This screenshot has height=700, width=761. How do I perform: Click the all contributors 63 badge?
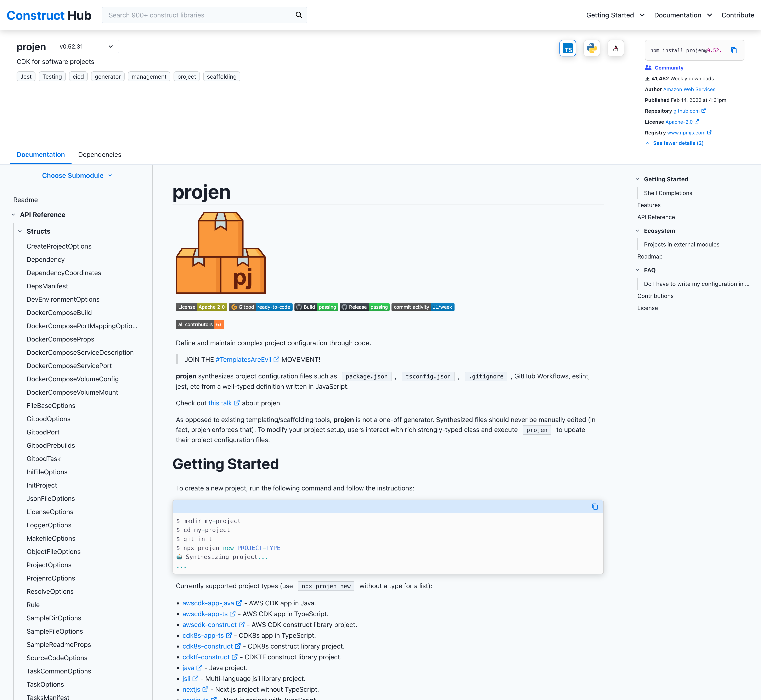point(199,325)
